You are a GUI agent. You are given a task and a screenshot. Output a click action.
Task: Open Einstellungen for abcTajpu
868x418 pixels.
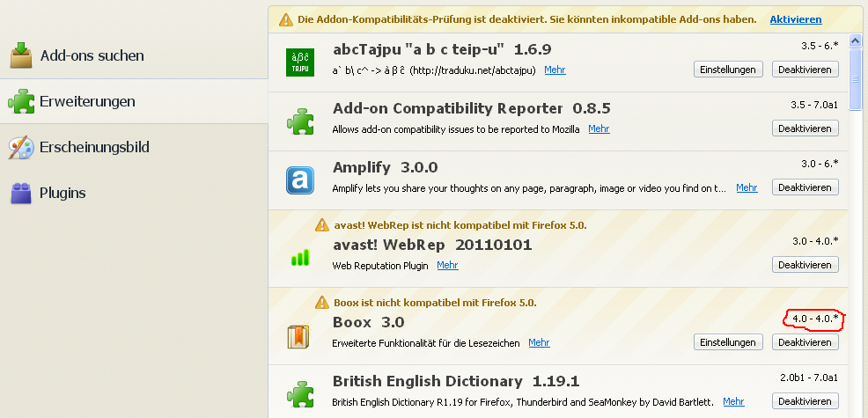tap(728, 70)
